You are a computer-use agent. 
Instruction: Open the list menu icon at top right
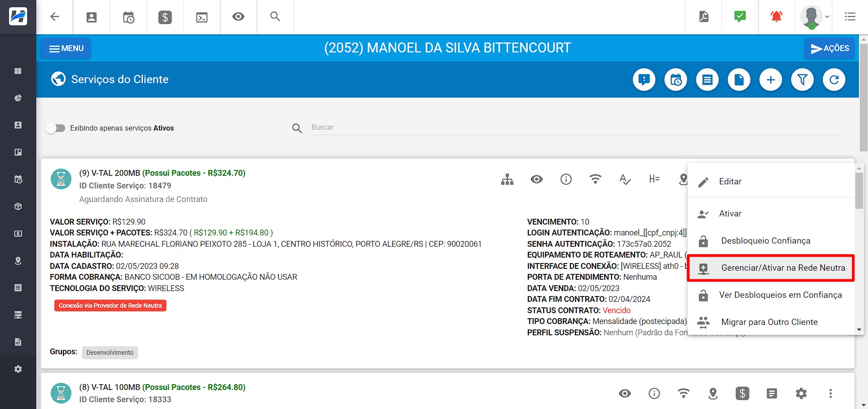(x=850, y=17)
